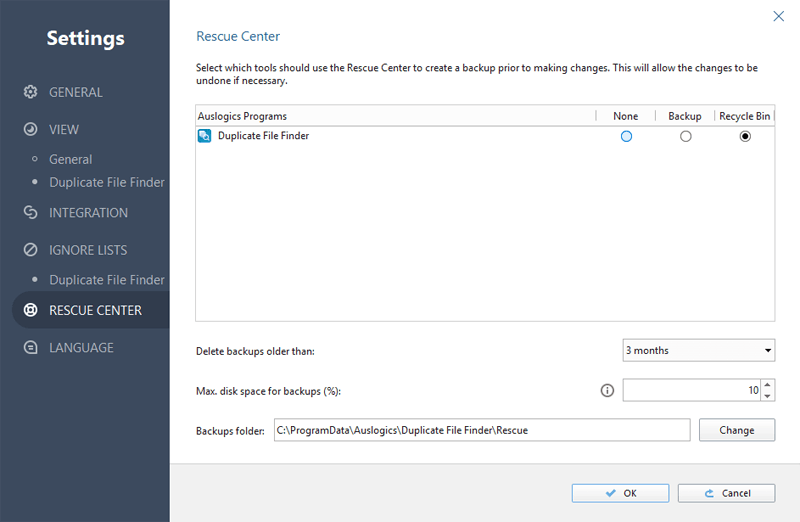Click the Language speech bubble icon

click(x=31, y=347)
